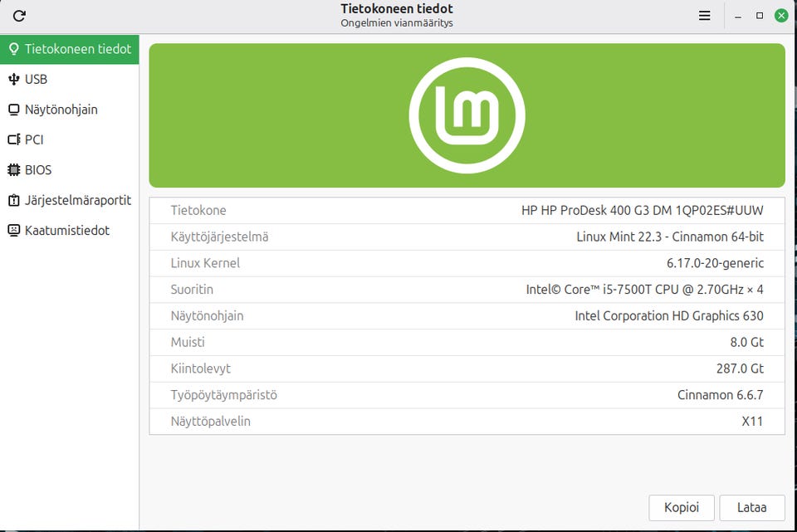Open the hamburger menu

point(705,16)
